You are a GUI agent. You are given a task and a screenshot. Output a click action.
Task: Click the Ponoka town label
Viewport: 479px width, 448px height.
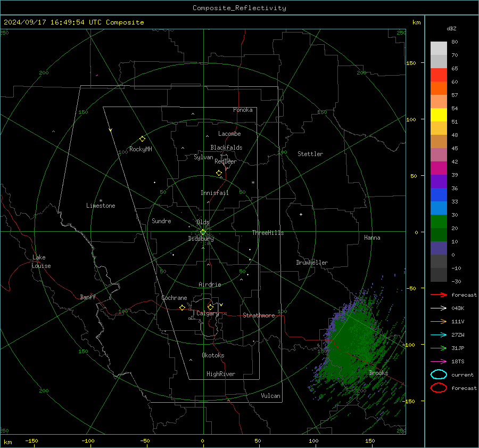(x=243, y=110)
